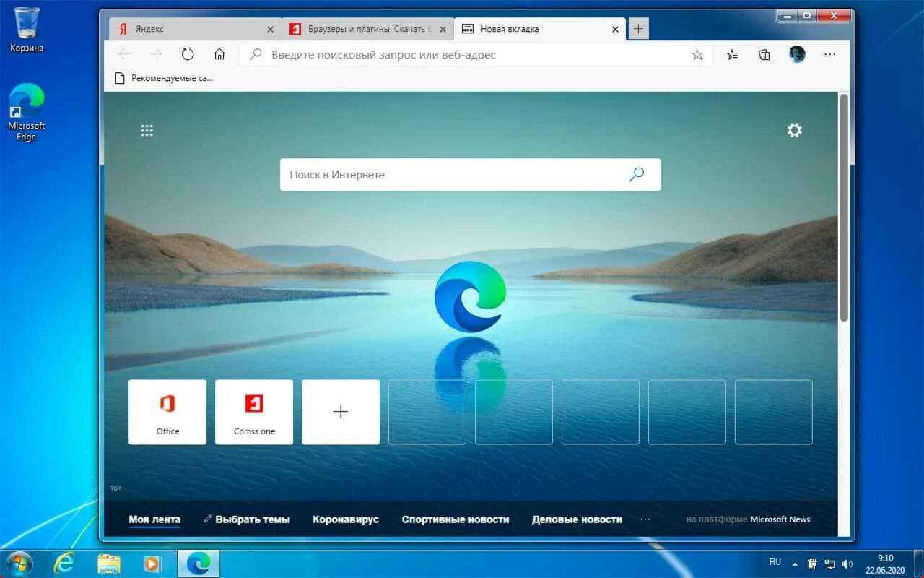Open the user profile avatar
The image size is (924, 578).
(x=797, y=54)
